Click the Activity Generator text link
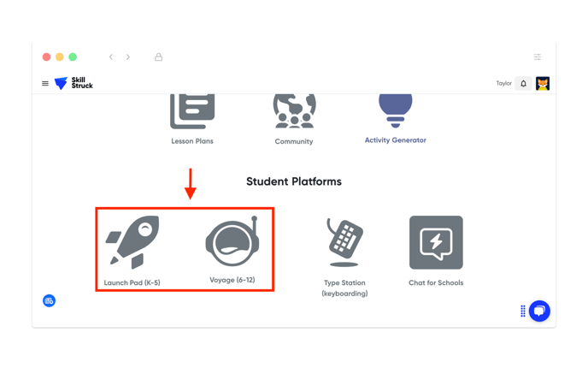This screenshot has width=588, height=368. tap(395, 140)
